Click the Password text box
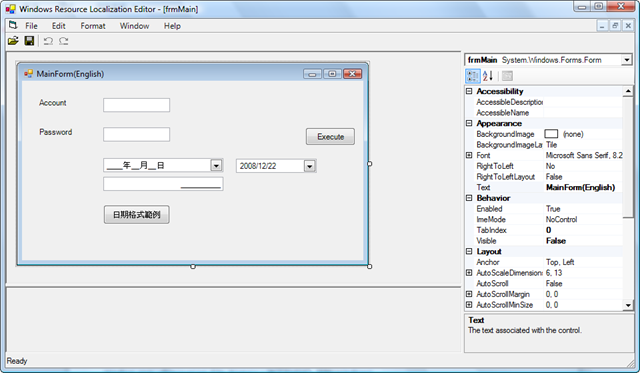The image size is (640, 373). (136, 134)
